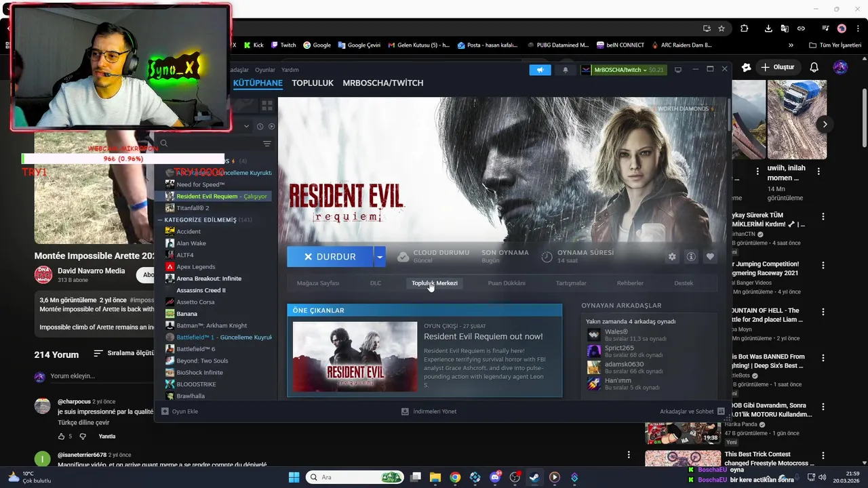Open Chrome extensions puzzle icon
This screenshot has width=868, height=488.
tap(744, 28)
